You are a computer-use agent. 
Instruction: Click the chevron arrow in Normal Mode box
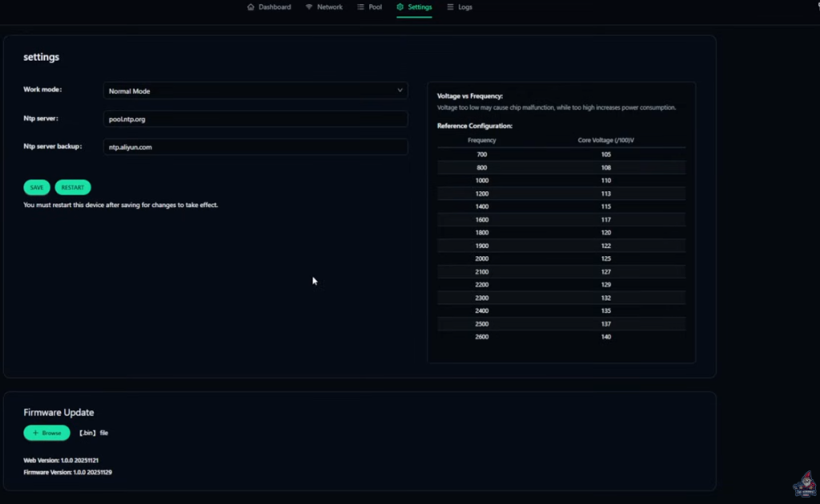(x=400, y=90)
